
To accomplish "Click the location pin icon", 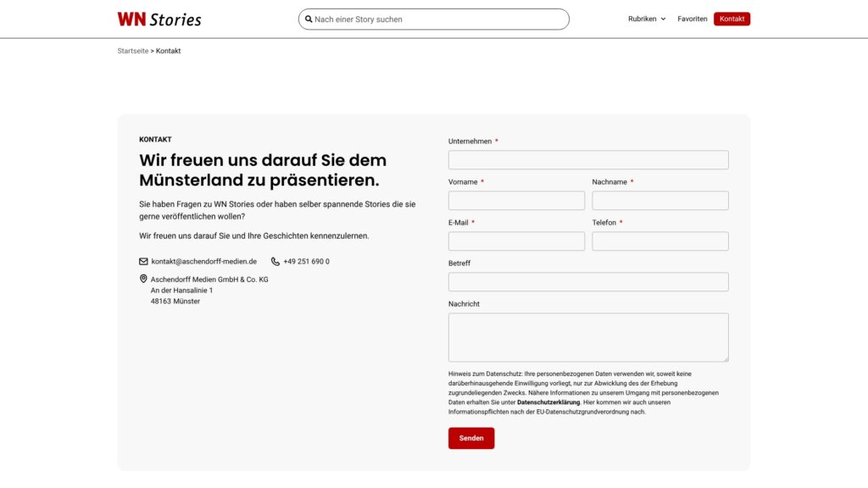I will click(142, 277).
